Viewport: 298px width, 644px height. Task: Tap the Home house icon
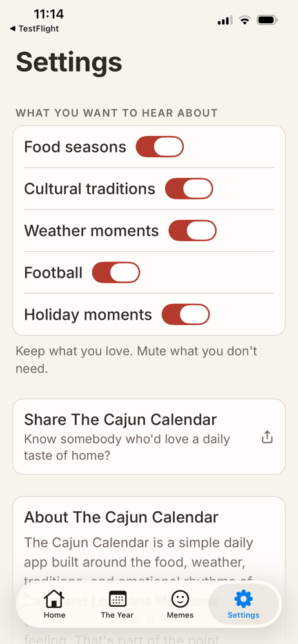point(54,599)
